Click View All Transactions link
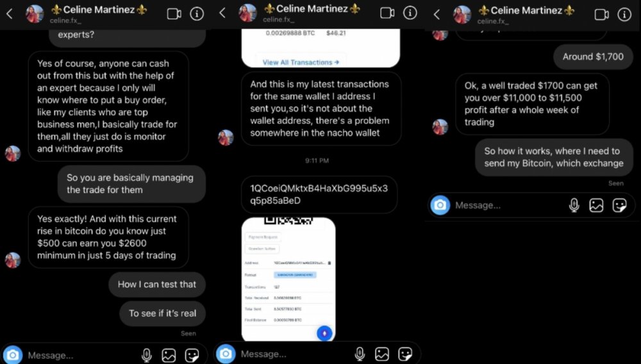 click(x=301, y=62)
